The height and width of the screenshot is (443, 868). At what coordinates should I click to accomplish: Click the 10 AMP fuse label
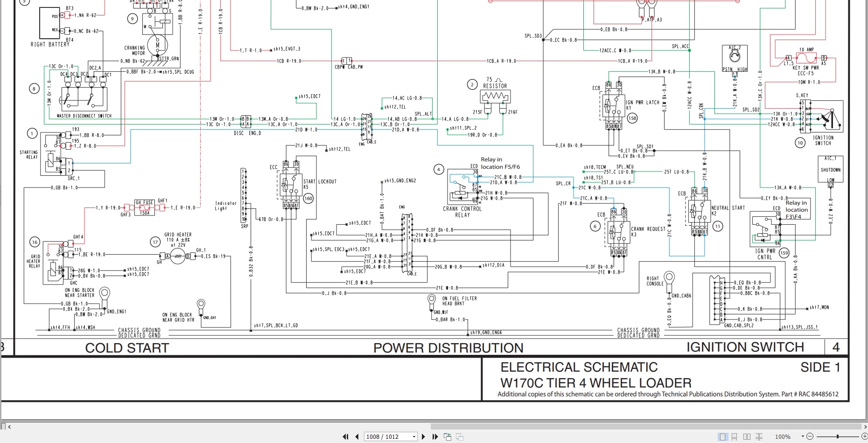point(806,49)
